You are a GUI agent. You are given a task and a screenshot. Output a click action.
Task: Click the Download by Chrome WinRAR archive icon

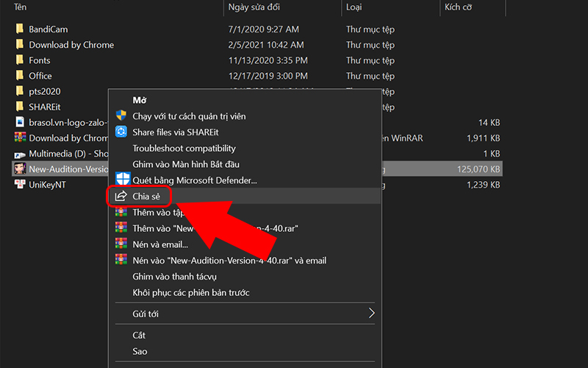click(x=20, y=138)
